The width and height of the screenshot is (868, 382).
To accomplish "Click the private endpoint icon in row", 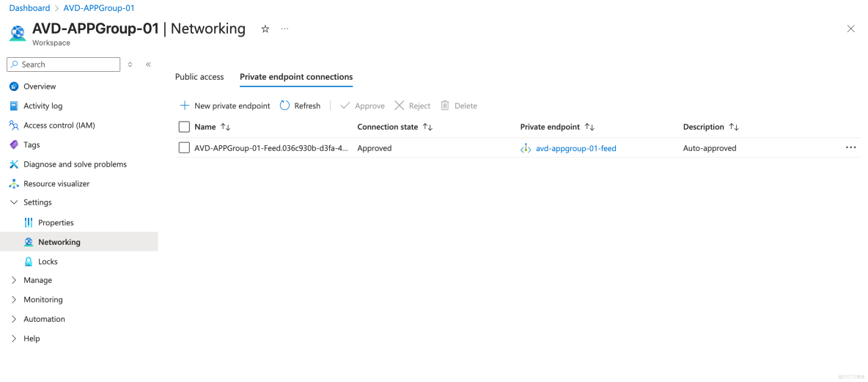I will click(526, 148).
